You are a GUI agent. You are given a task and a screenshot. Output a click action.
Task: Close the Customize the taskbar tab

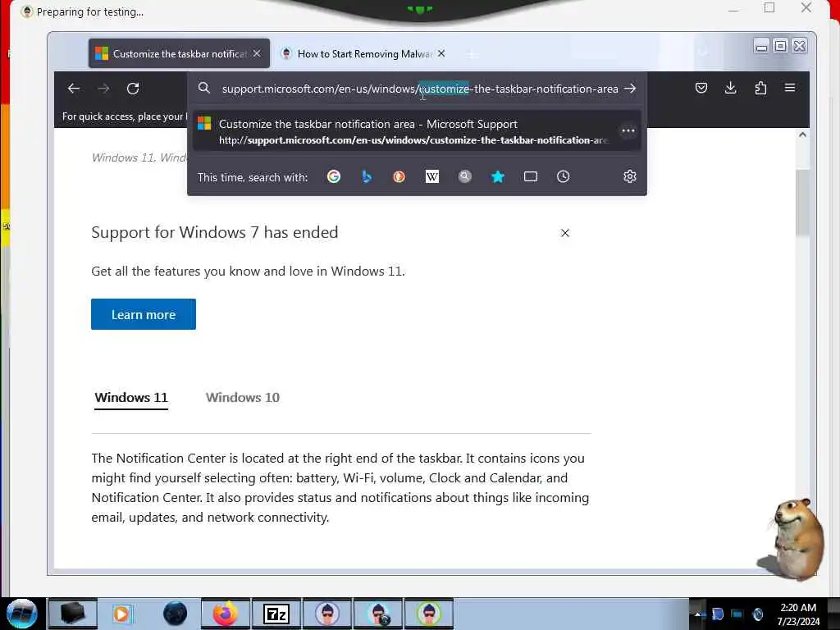pyautogui.click(x=257, y=53)
